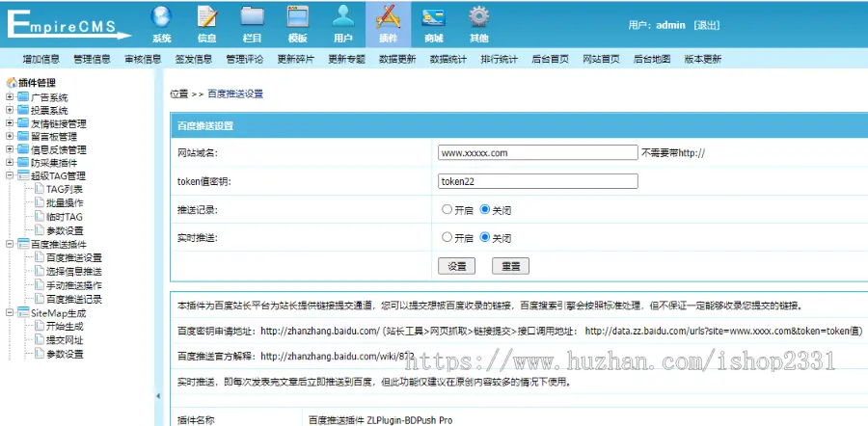
Task: Collapse the sidebar with the arrow handle
Action: (x=158, y=396)
